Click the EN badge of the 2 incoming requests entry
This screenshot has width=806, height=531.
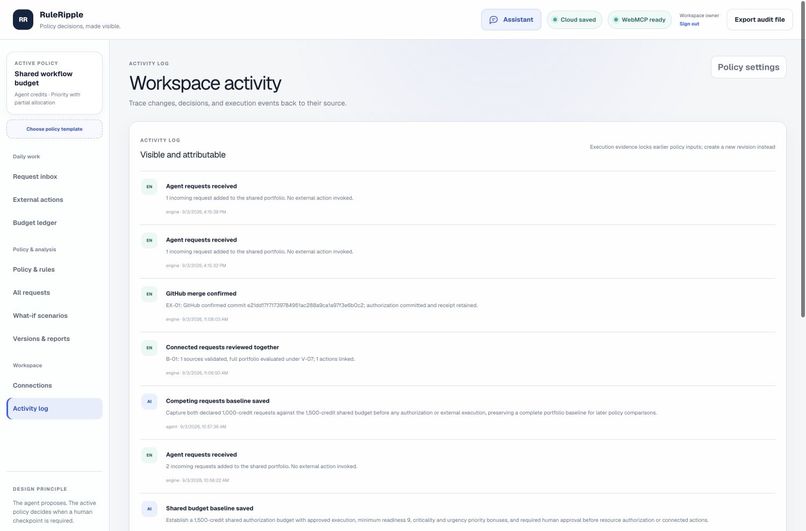point(149,455)
